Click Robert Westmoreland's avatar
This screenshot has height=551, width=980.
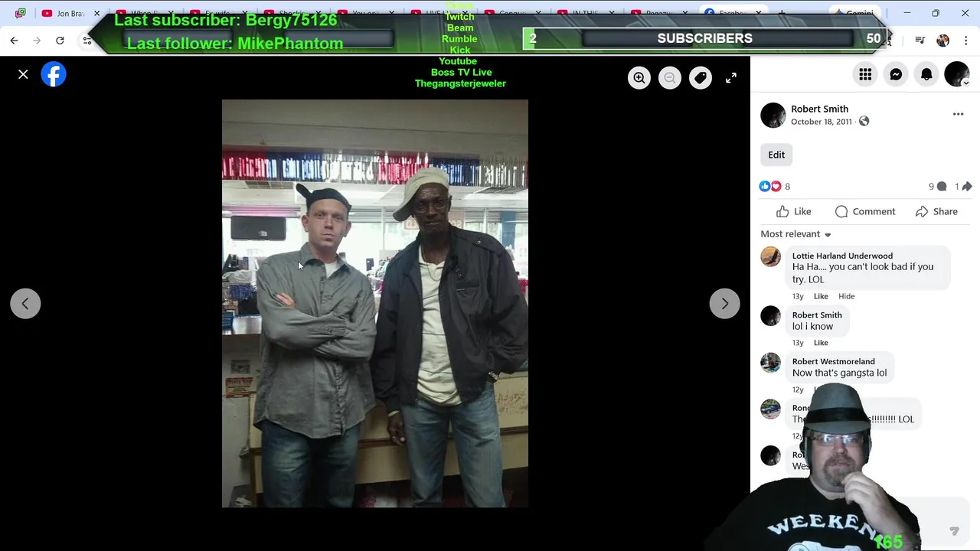tap(771, 362)
